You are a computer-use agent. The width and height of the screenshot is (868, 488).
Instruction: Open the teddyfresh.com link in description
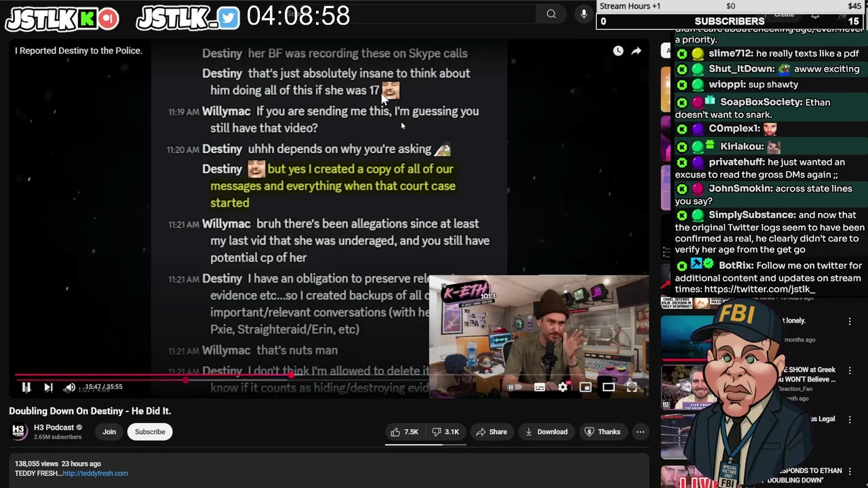point(95,473)
